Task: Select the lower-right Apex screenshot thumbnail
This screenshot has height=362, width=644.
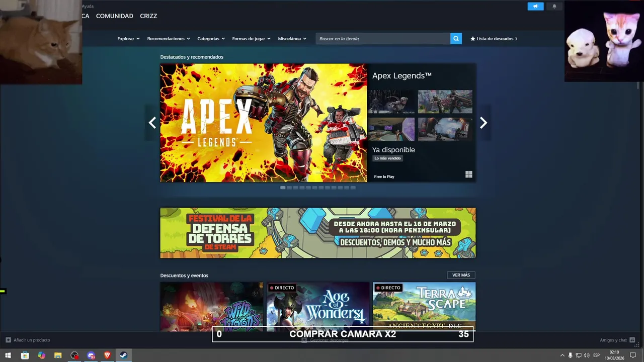Action: pyautogui.click(x=445, y=129)
